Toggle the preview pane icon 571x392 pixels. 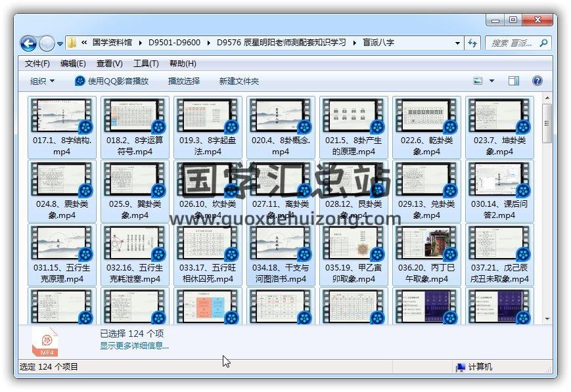pyautogui.click(x=514, y=81)
